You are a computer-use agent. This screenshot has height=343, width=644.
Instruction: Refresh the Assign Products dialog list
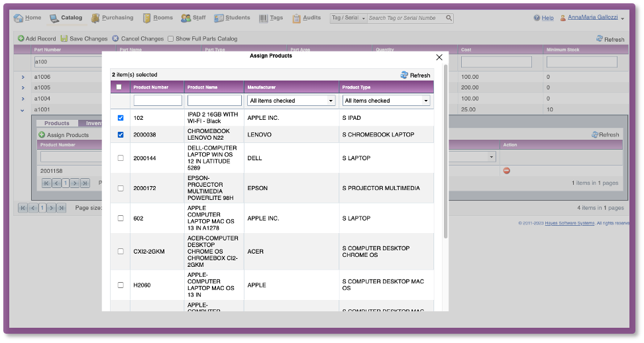tap(415, 75)
